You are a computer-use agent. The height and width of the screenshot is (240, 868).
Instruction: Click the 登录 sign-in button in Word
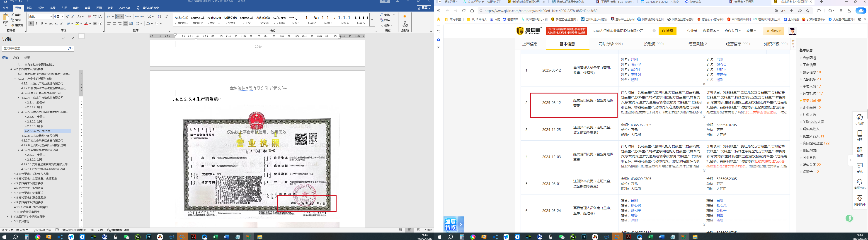click(385, 1)
